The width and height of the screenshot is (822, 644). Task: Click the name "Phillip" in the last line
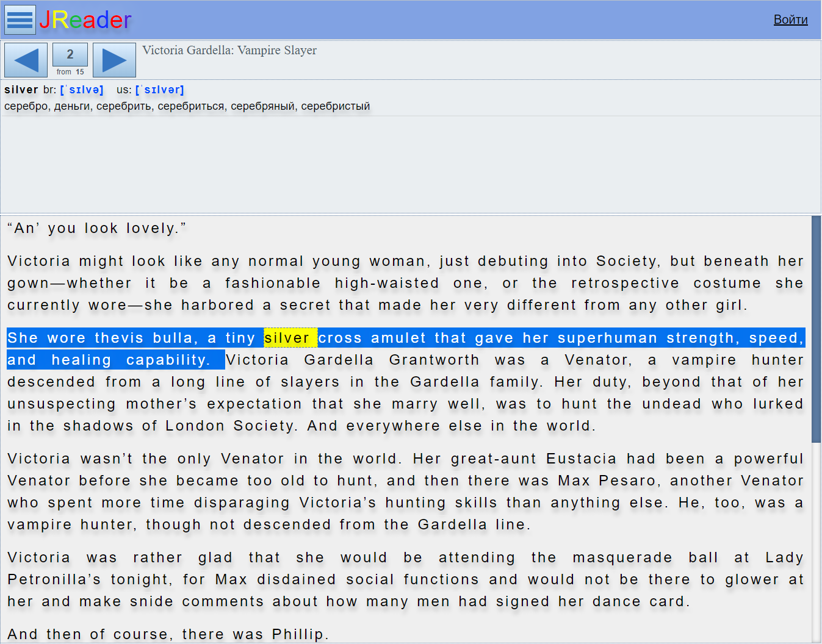click(x=298, y=634)
